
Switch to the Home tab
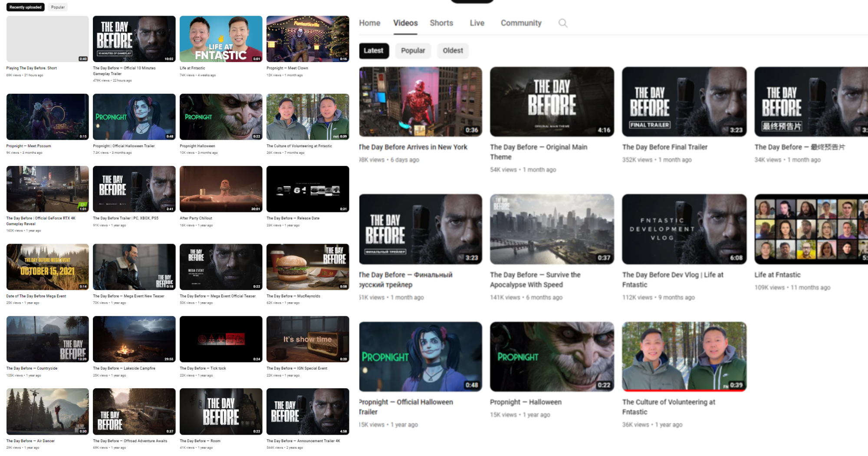click(369, 23)
